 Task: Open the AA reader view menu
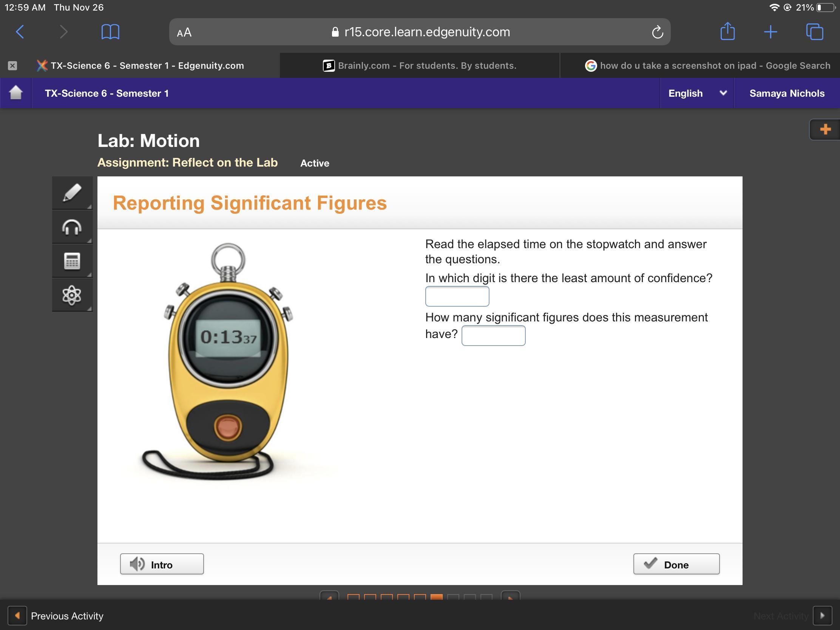pos(184,32)
